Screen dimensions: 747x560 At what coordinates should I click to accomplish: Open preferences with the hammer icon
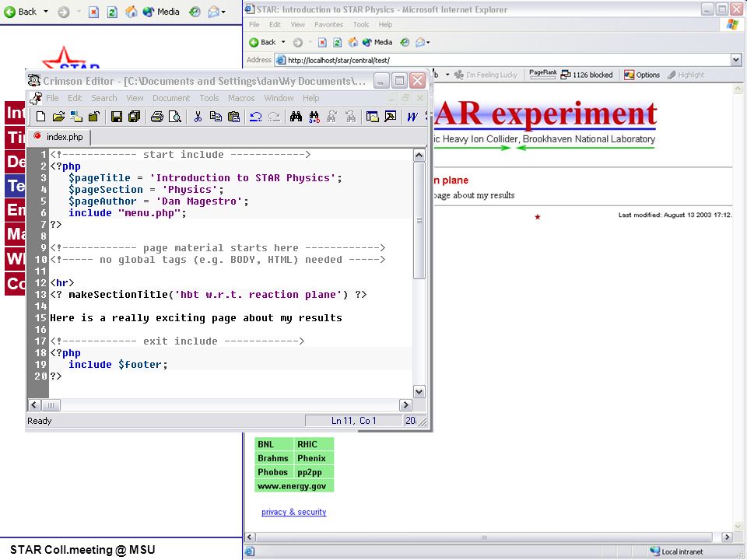[x=390, y=116]
